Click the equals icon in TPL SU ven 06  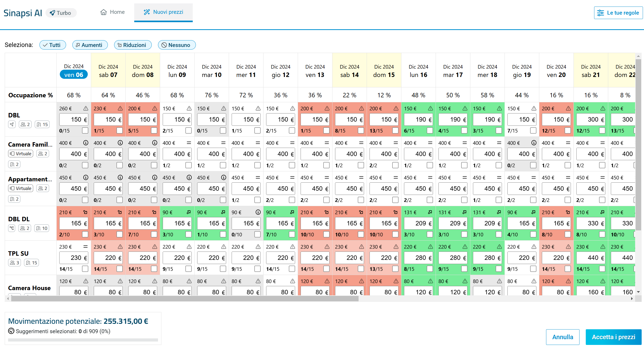[85, 247]
